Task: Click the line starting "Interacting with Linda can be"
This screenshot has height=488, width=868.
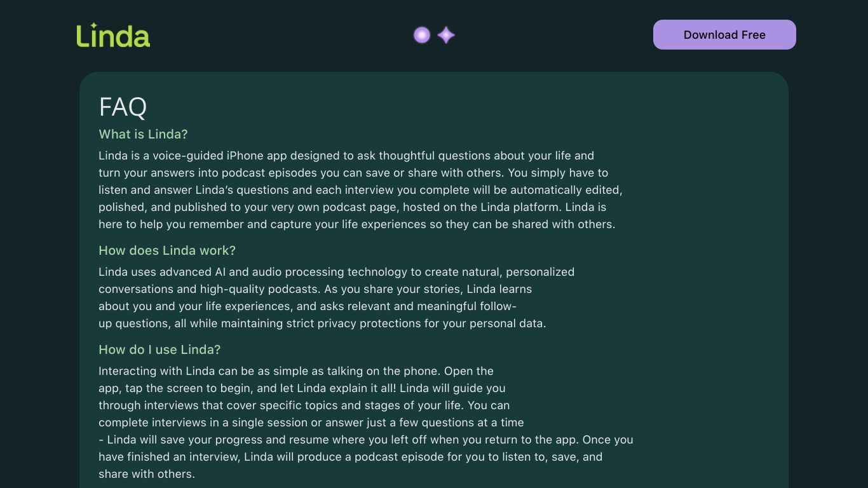Action: [x=296, y=371]
